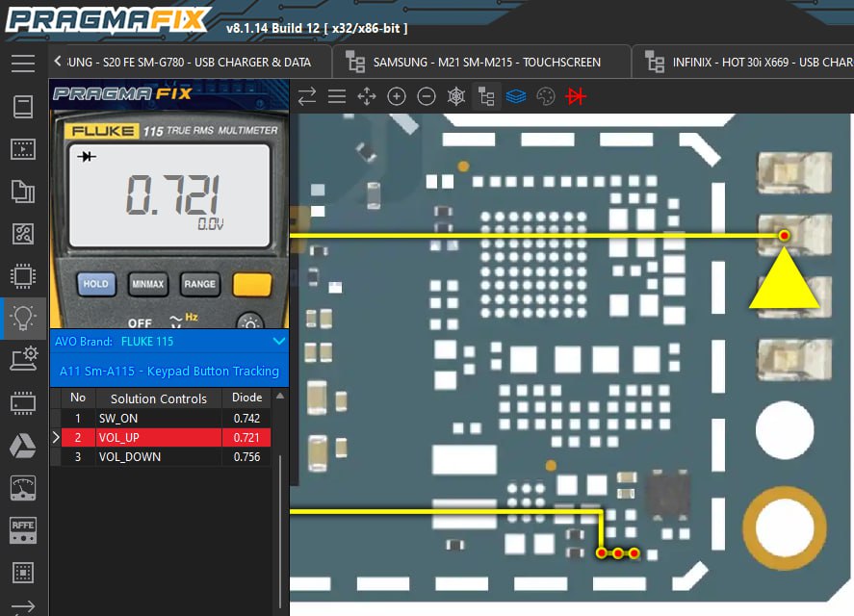The image size is (854, 616).
Task: Click the list lines toolbar icon
Action: pos(337,96)
